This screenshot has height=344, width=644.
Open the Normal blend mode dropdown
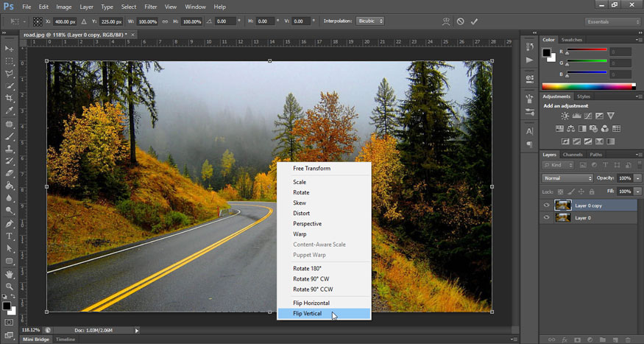(567, 178)
